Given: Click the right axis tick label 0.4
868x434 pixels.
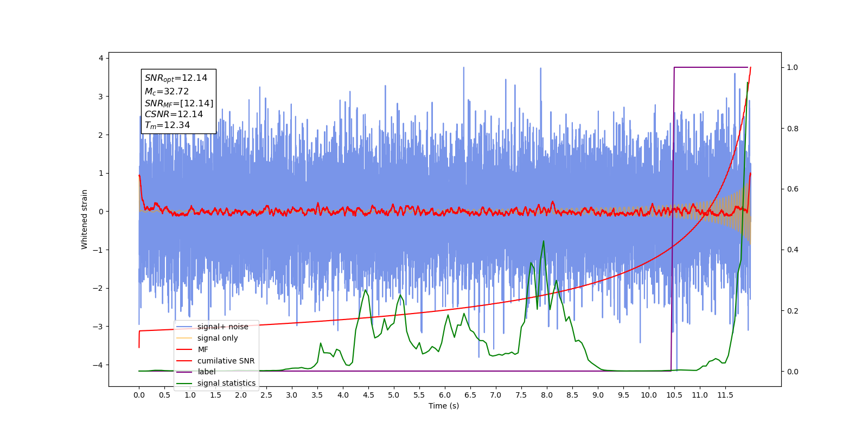Looking at the screenshot, I should (793, 250).
